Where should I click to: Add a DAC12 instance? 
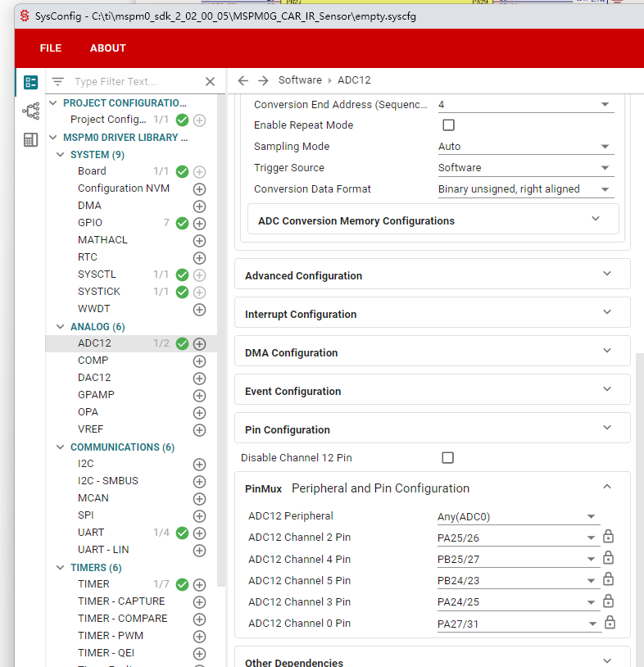point(199,379)
